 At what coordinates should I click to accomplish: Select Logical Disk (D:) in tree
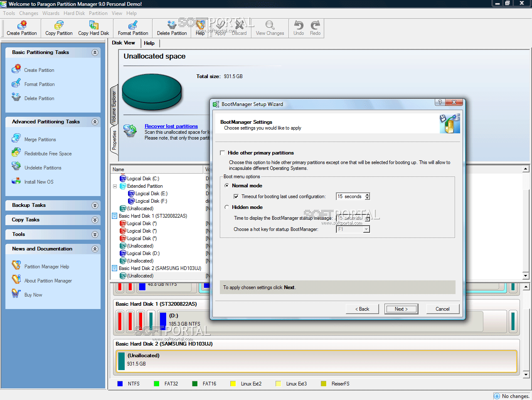143,253
